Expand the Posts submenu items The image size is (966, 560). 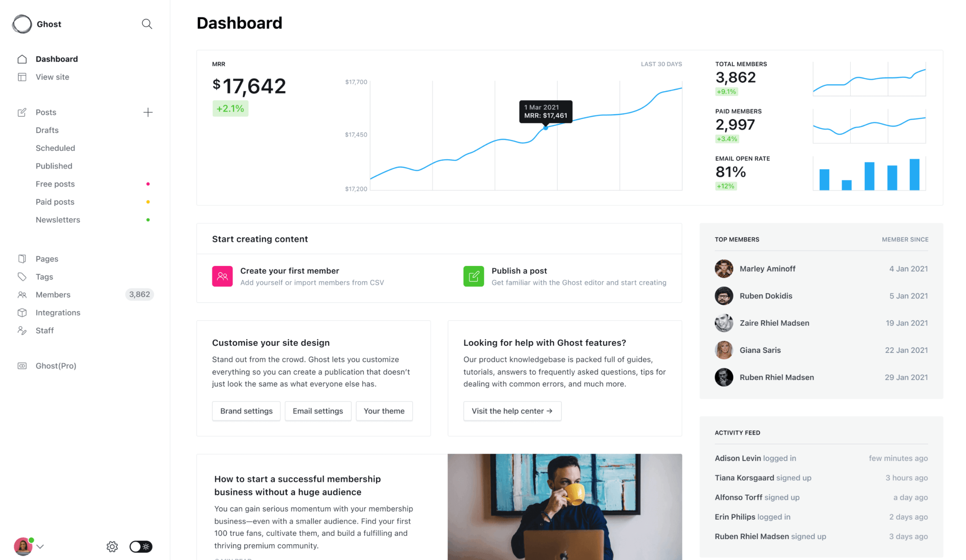tap(46, 111)
